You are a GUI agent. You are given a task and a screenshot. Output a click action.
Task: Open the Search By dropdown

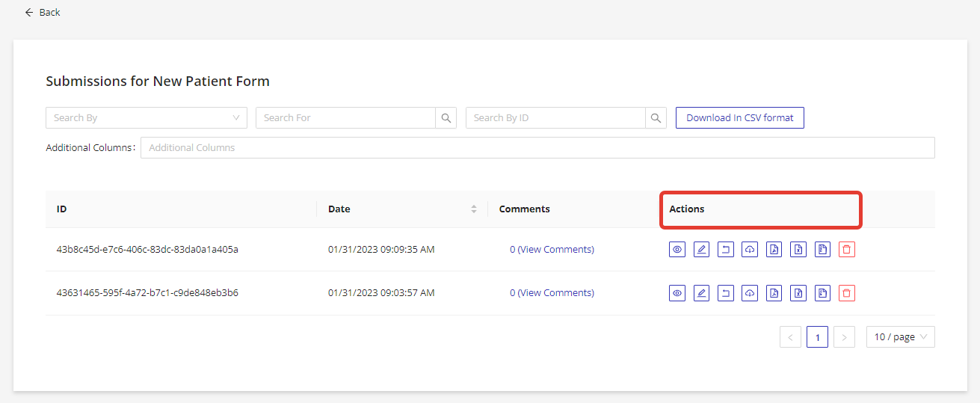146,118
